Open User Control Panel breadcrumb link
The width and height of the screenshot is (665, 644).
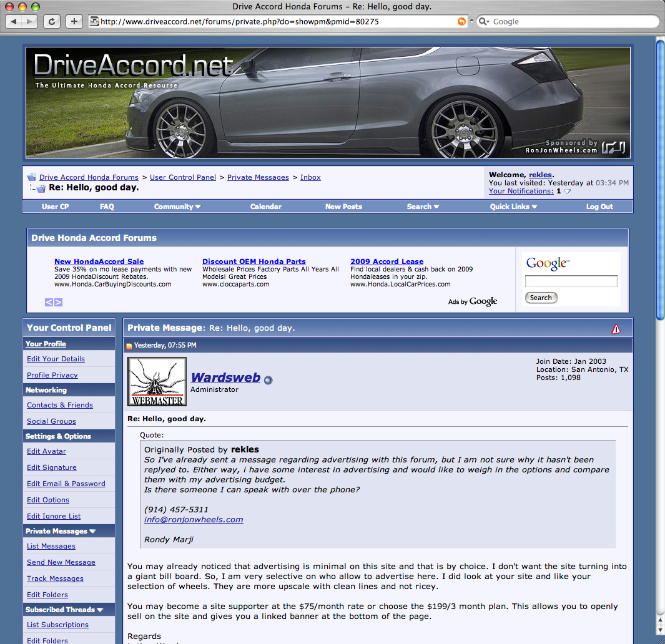(183, 177)
